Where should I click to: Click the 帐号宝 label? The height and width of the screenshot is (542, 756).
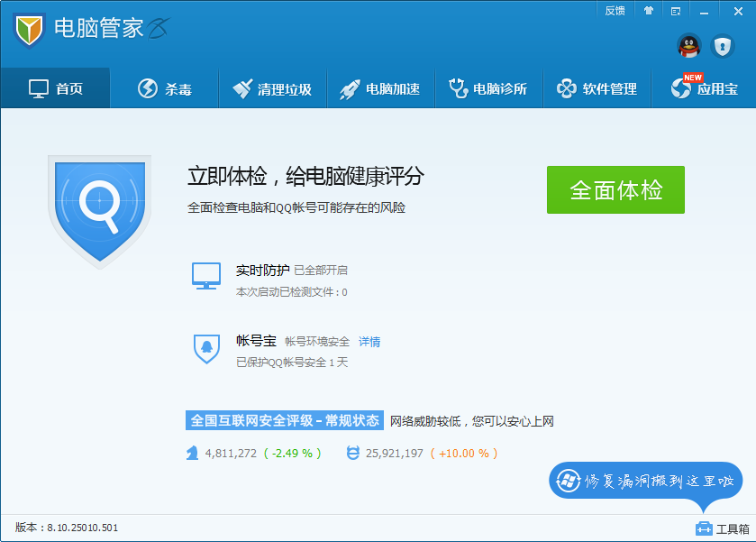(256, 341)
